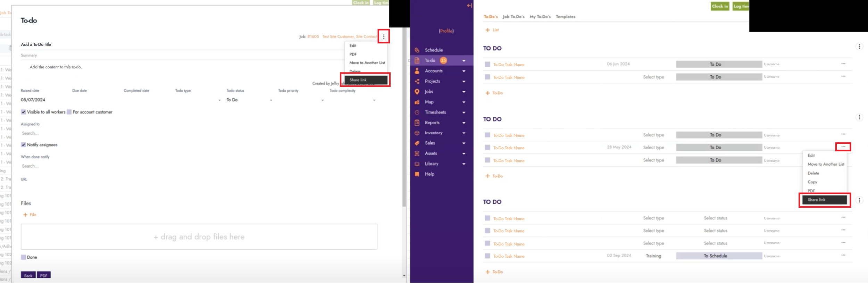
Task: Click the To Do status pill on the 28 May 2024 row
Action: point(719,148)
